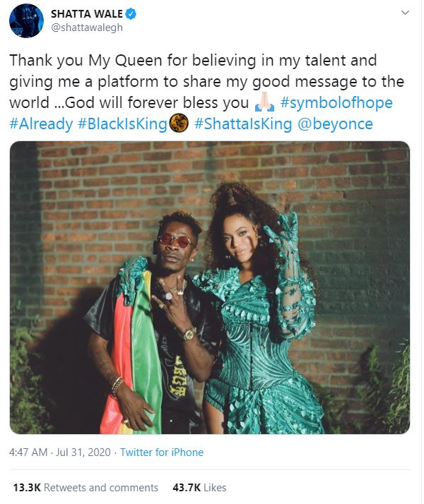Screen dimensions: 424x504
Task: View the 43.7K Likes list
Action: [x=199, y=488]
